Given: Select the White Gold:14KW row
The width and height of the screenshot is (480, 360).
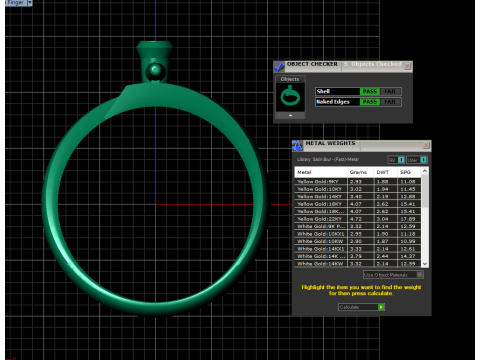Looking at the screenshot, I should pyautogui.click(x=358, y=264).
